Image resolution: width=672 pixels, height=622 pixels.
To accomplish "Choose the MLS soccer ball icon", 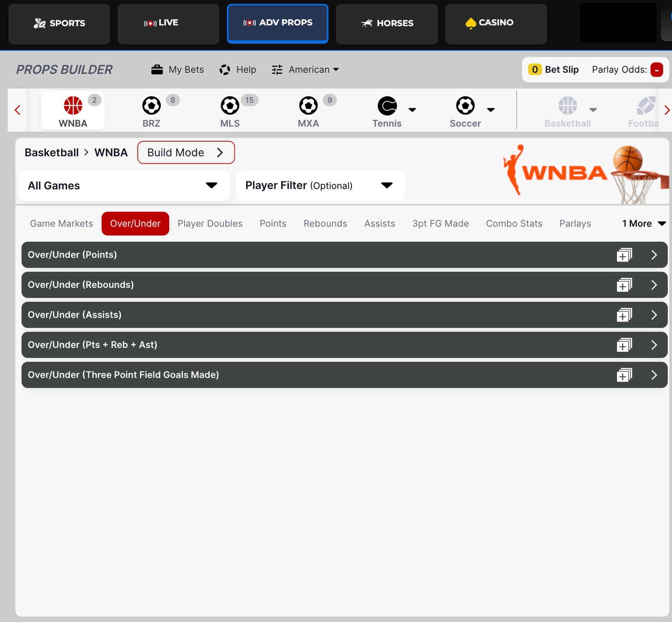I will point(230,105).
